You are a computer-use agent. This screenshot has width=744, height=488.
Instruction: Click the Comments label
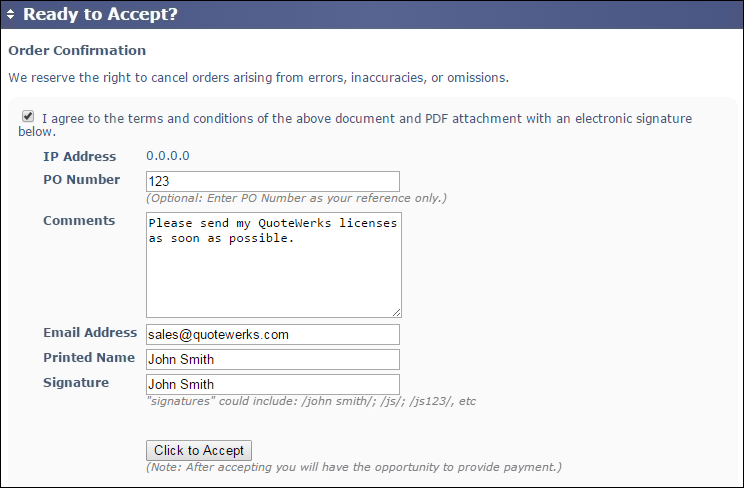(79, 220)
